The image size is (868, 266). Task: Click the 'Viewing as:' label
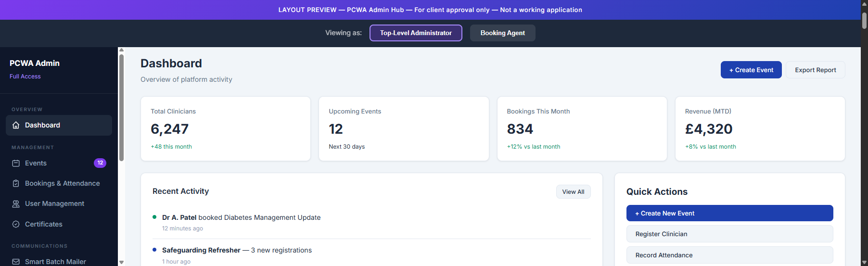(x=344, y=33)
